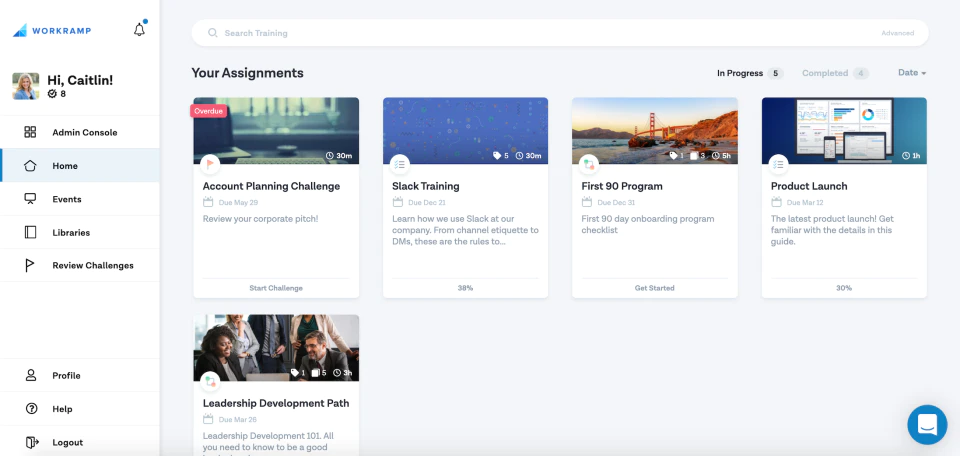
Task: Click the Review Challenges flag icon
Action: (29, 266)
